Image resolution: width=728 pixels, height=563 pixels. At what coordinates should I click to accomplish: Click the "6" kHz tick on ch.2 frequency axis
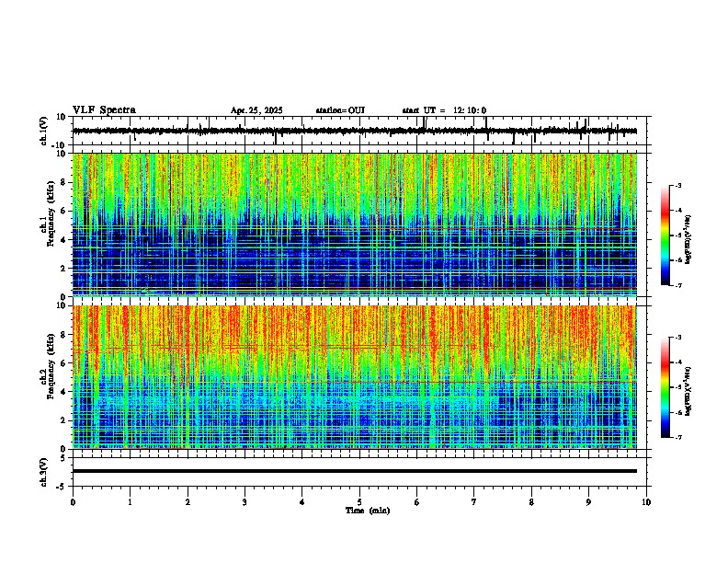pyautogui.click(x=64, y=363)
